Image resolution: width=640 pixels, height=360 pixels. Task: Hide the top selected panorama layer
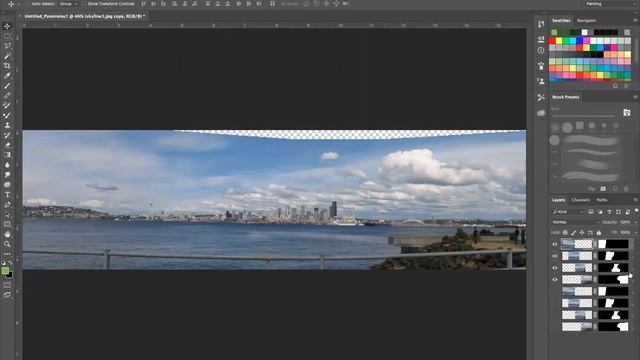click(x=554, y=244)
